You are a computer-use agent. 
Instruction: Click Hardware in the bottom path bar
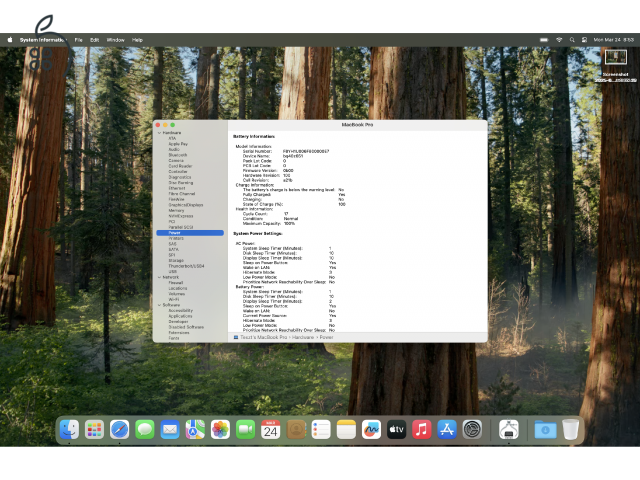(x=302, y=337)
